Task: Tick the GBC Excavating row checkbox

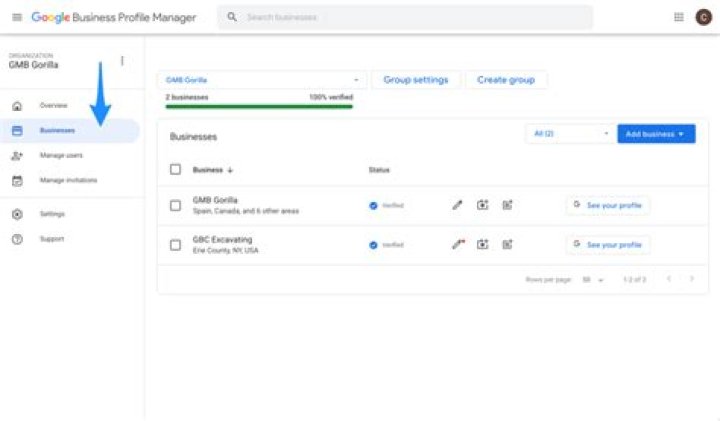Action: (175, 245)
